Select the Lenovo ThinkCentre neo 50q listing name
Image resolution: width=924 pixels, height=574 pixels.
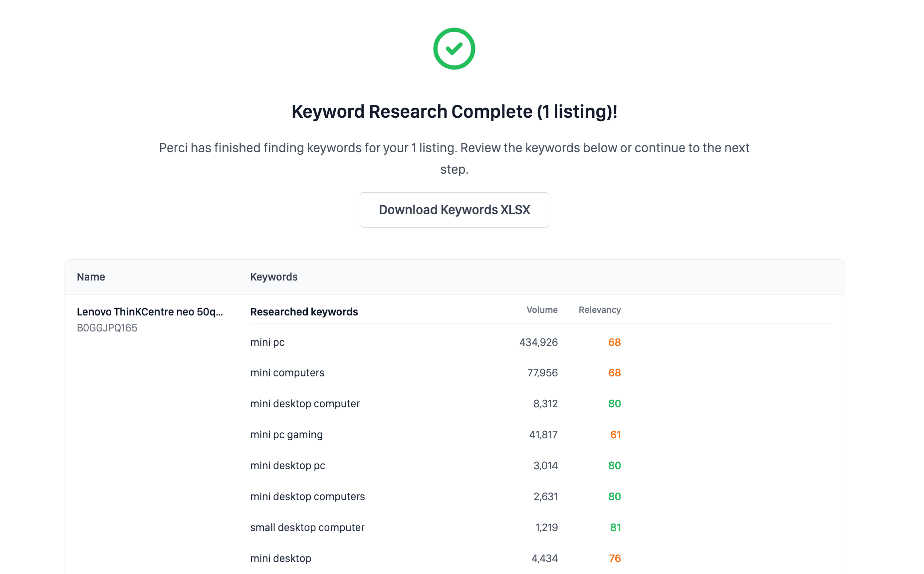pyautogui.click(x=150, y=312)
